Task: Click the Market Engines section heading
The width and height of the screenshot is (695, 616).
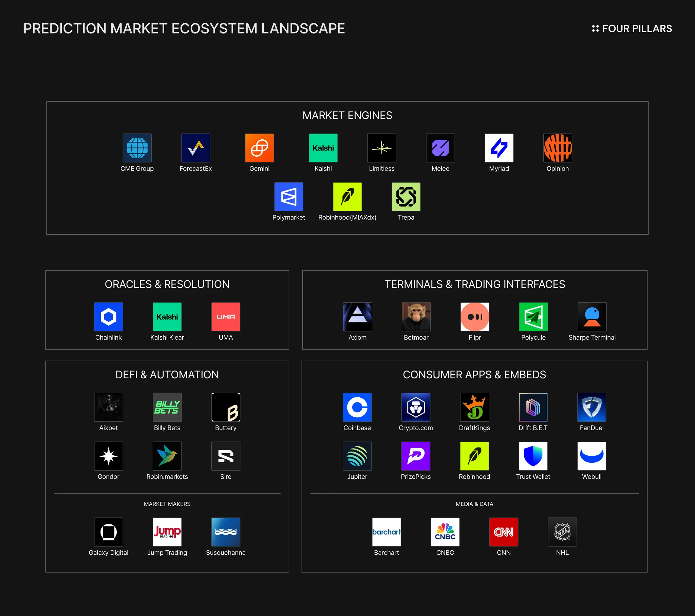Action: 347,116
